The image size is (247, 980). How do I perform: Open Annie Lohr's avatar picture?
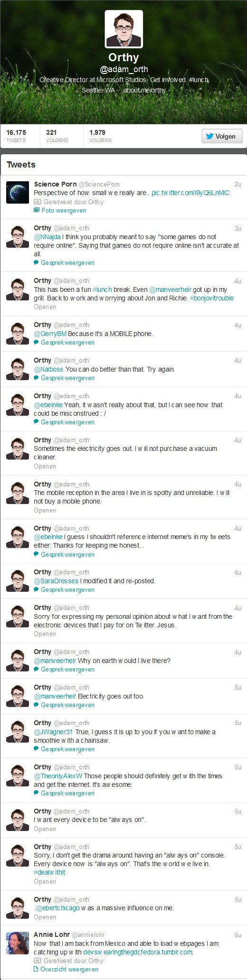pyautogui.click(x=18, y=943)
